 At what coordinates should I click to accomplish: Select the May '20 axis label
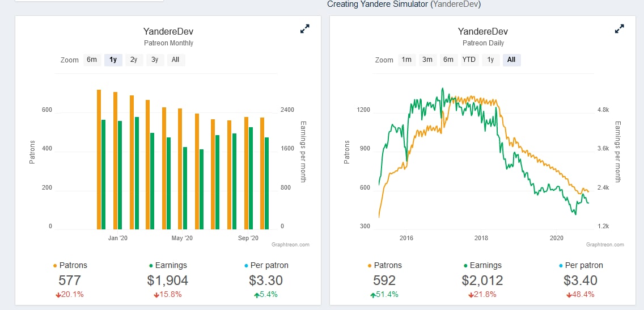tap(183, 238)
